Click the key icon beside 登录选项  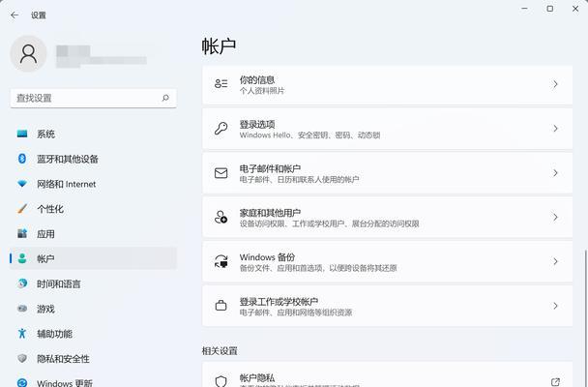pyautogui.click(x=220, y=129)
